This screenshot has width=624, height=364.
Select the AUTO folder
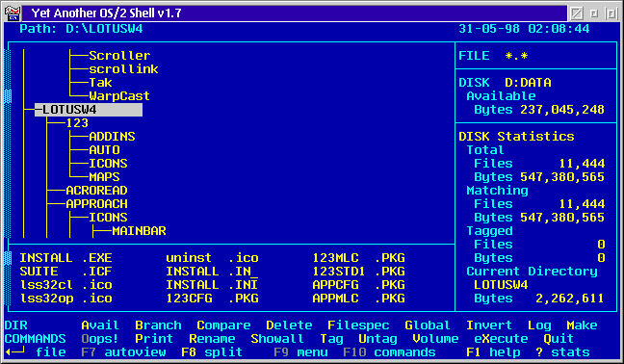(x=104, y=150)
